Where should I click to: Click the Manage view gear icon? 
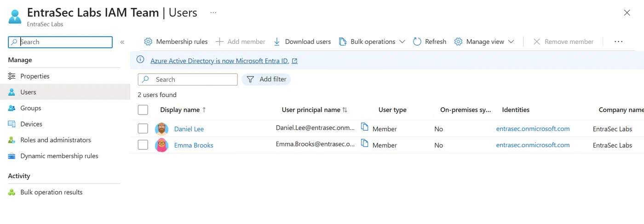[x=458, y=41]
